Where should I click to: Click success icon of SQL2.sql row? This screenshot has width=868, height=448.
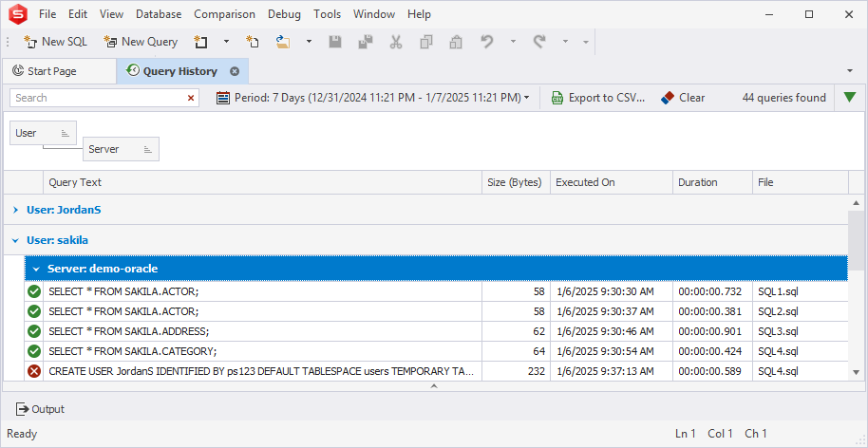click(34, 311)
